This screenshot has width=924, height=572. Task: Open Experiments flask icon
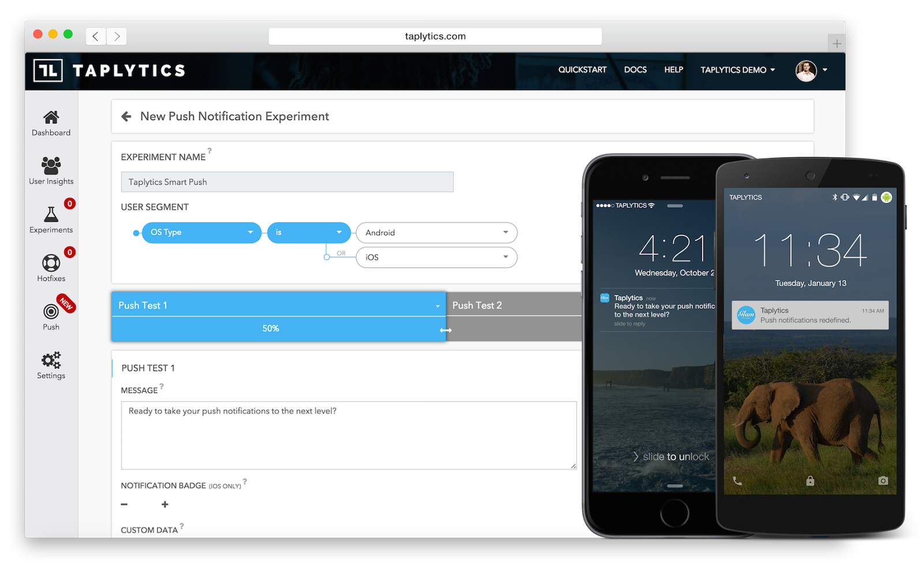point(51,214)
